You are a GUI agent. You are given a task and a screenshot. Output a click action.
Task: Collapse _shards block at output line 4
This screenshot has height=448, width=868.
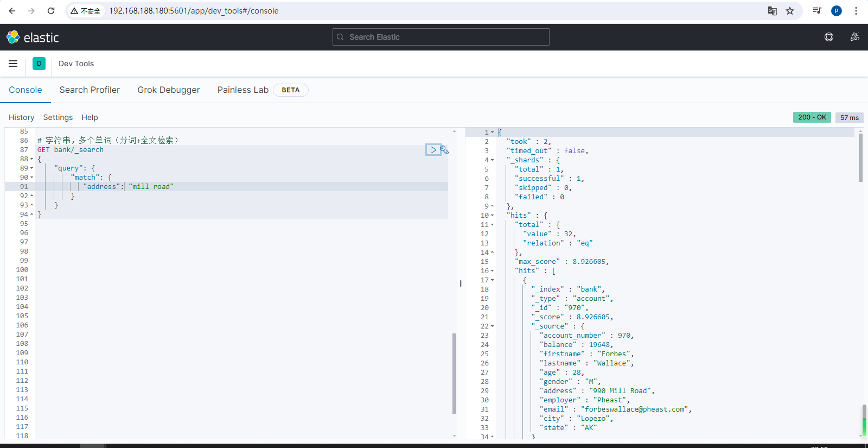click(493, 160)
